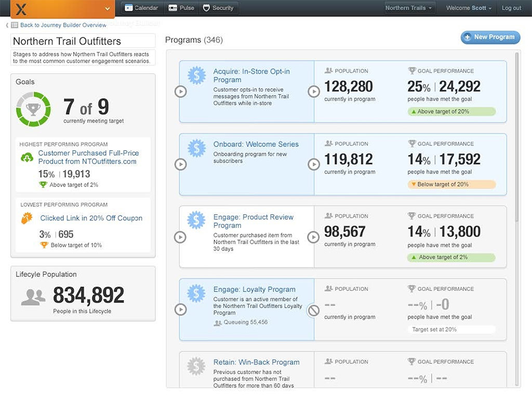
Task: Click gray dollar gear icon of Win-Back Program
Action: click(196, 366)
